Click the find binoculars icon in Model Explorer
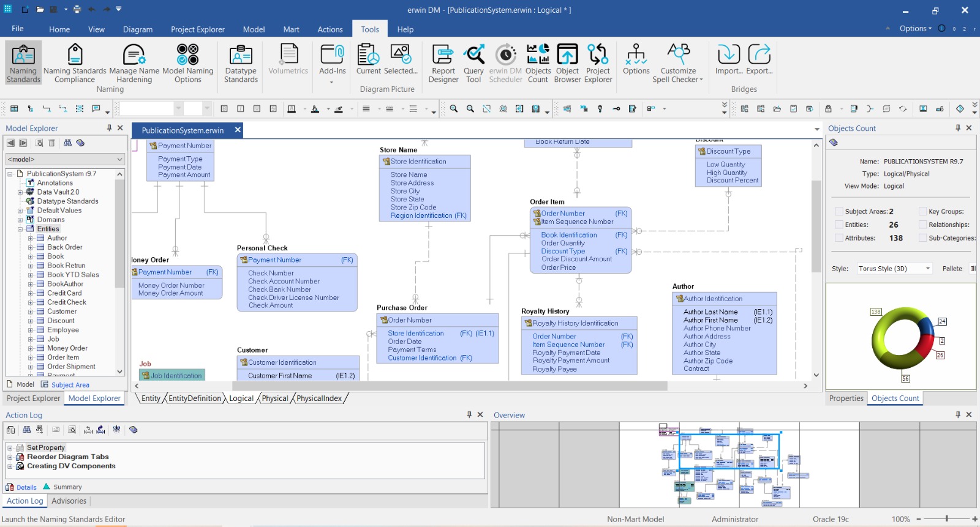Viewport: 980px width, 527px height. point(67,143)
